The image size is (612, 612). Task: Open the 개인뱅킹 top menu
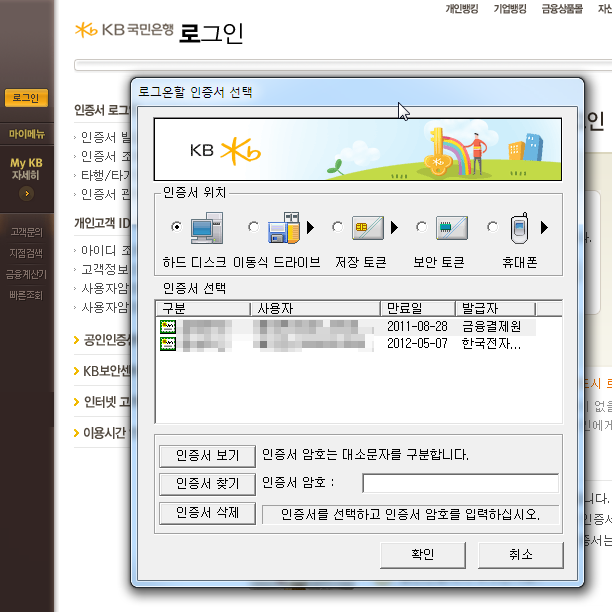tap(462, 9)
